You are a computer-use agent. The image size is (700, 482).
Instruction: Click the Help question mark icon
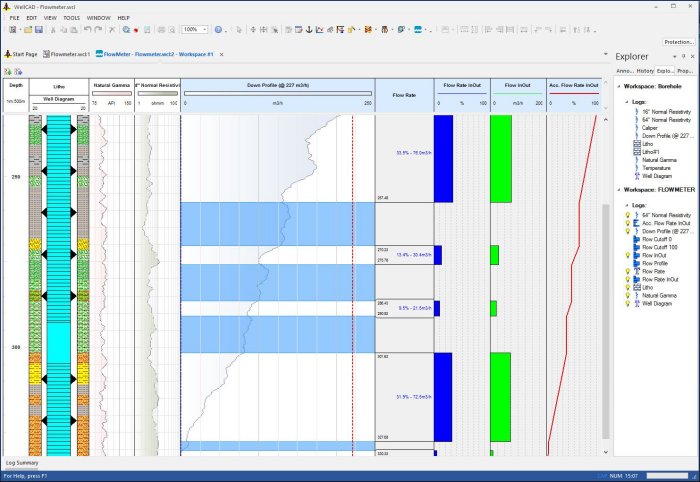click(x=219, y=30)
